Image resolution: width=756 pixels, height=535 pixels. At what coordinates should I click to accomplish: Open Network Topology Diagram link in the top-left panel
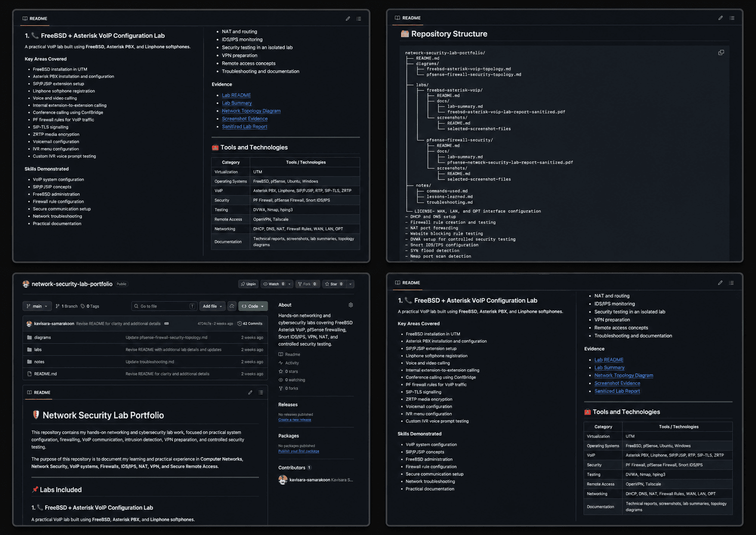click(x=251, y=111)
